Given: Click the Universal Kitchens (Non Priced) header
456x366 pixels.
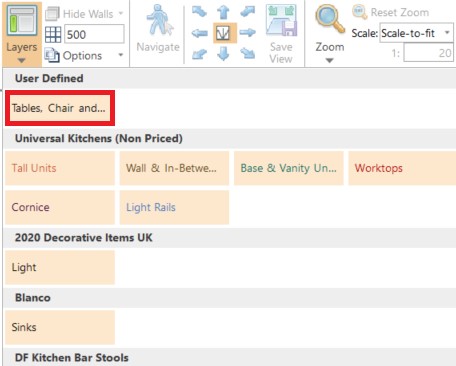Looking at the screenshot, I should point(230,138).
